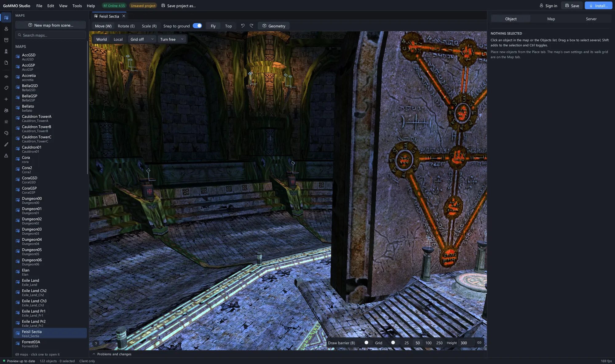Click the redo arrow in viewport toolbar
Viewport: 615px width, 364px height.
coord(252,26)
